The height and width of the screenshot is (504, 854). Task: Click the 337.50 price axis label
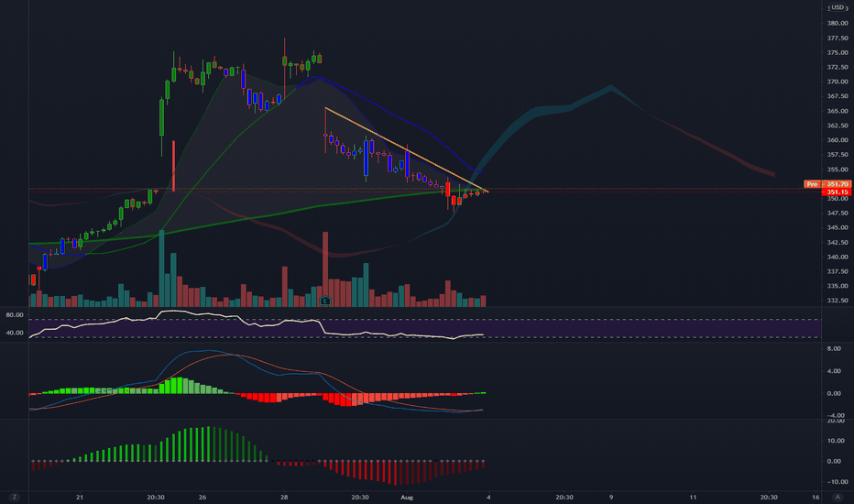click(x=838, y=271)
